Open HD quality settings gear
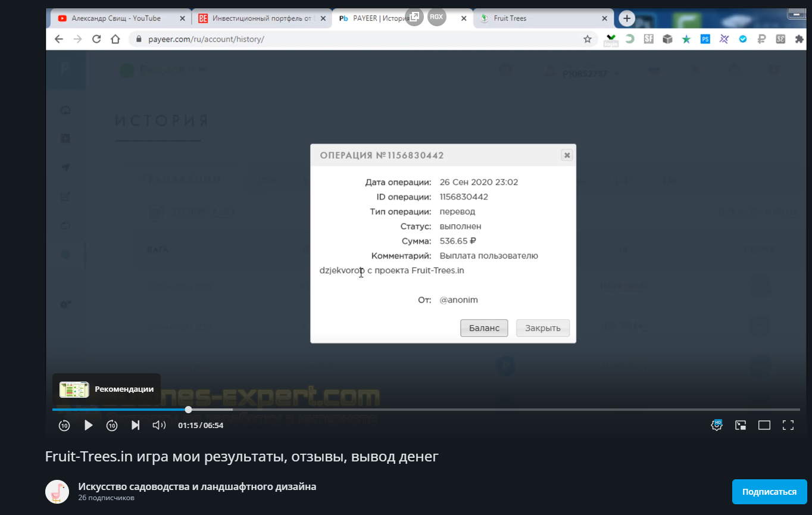The height and width of the screenshot is (515, 812). [717, 425]
